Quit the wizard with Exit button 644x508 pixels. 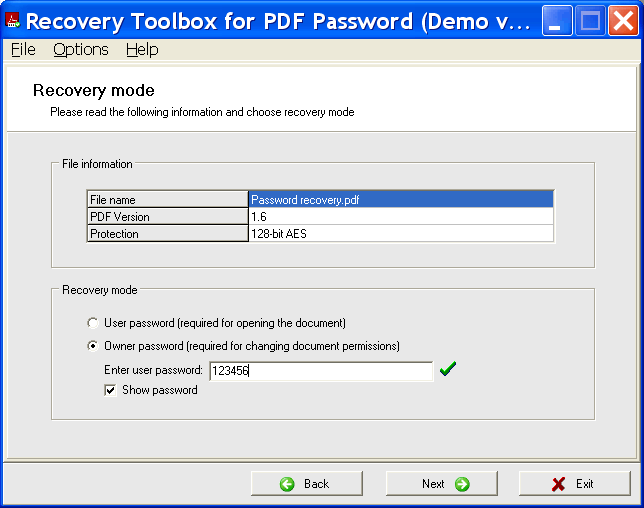click(x=575, y=483)
